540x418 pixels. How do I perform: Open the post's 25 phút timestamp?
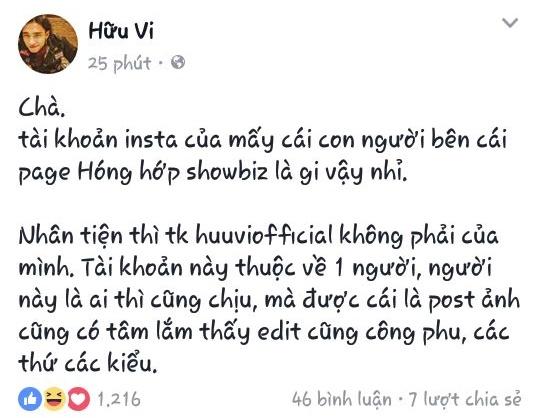point(120,63)
